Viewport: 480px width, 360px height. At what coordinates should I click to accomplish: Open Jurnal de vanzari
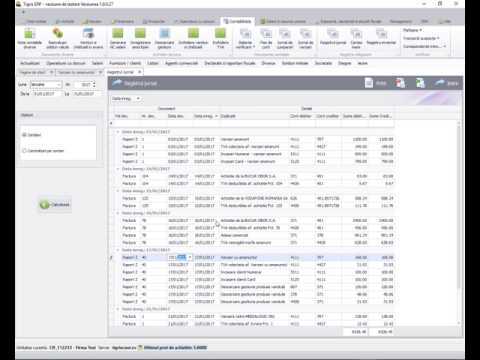tap(305, 38)
